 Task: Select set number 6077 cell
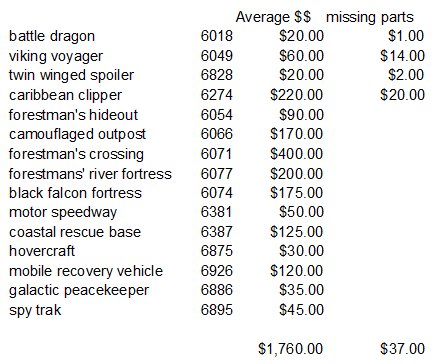[x=216, y=174]
